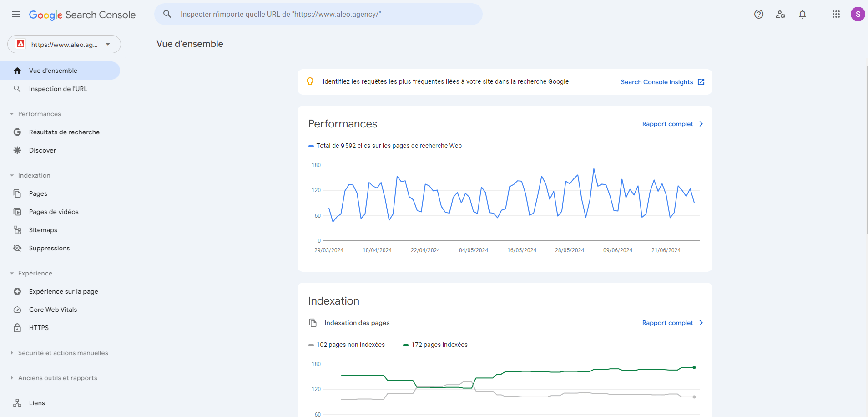This screenshot has width=868, height=417.
Task: Click the home icon beside Vue d'ensemble
Action: tap(17, 71)
